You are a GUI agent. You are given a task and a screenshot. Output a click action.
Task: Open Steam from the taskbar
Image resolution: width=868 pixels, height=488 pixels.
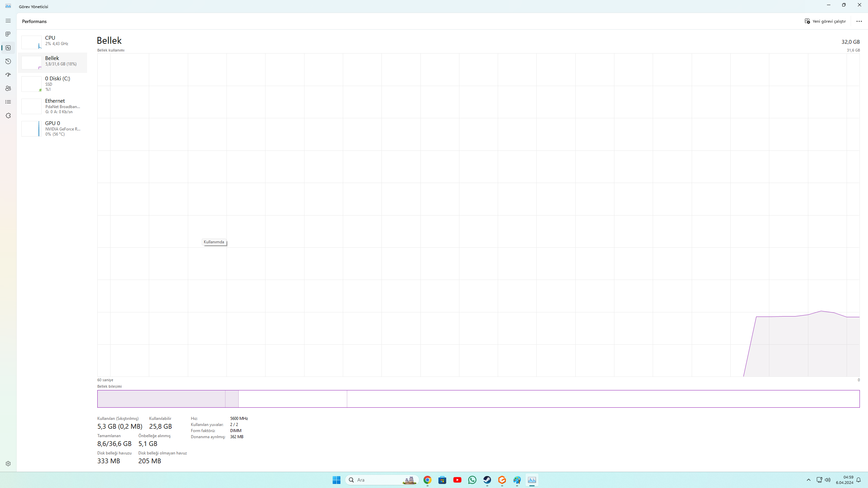pyautogui.click(x=487, y=480)
